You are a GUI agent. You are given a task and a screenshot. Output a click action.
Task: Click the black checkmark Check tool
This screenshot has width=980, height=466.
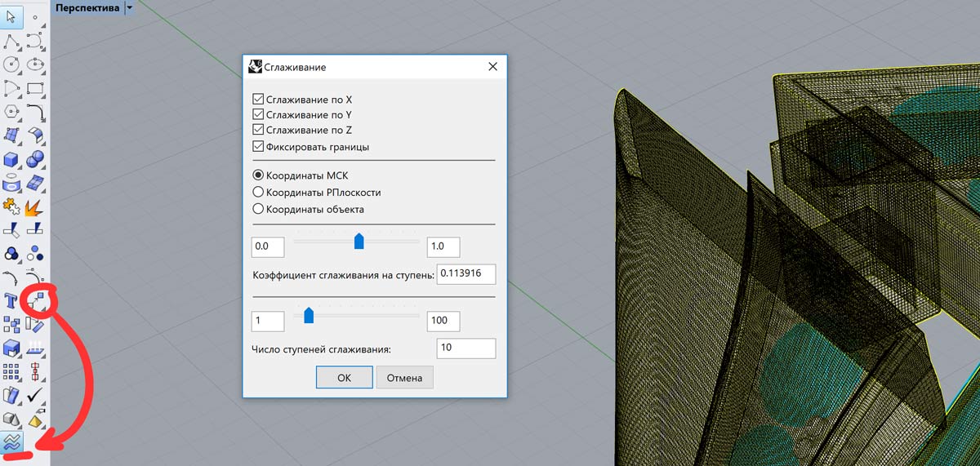coord(35,395)
